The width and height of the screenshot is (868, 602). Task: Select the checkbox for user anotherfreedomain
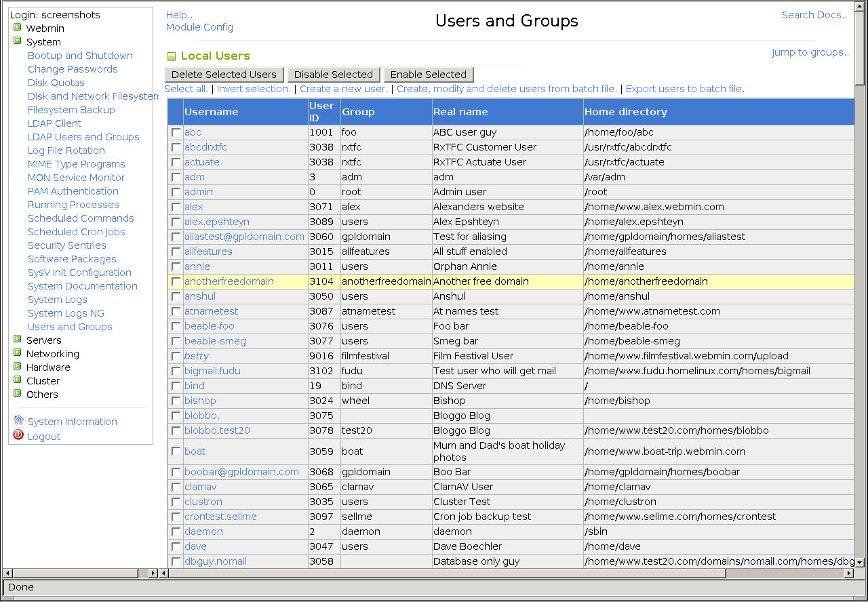(x=176, y=281)
